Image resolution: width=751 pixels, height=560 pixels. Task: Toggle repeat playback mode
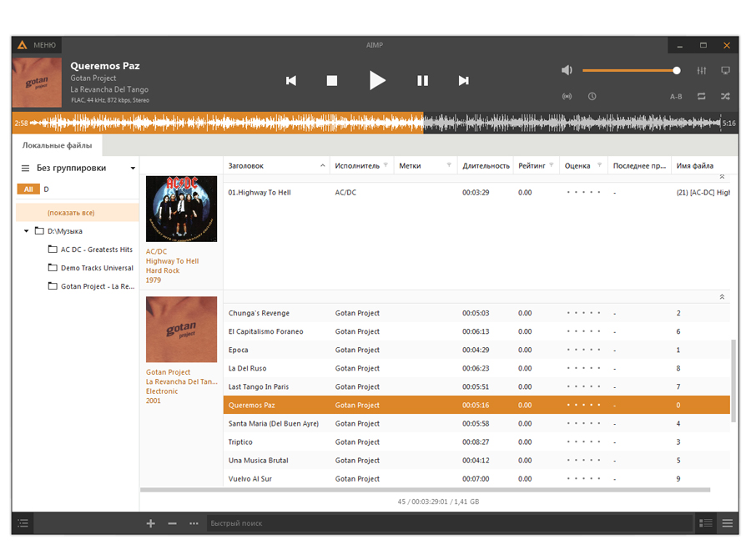point(701,96)
